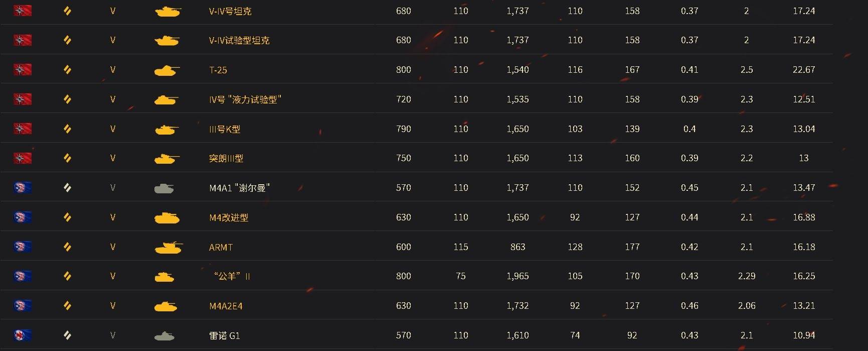
Task: Click the French flag icon in 雷诺 G1 row
Action: click(23, 335)
